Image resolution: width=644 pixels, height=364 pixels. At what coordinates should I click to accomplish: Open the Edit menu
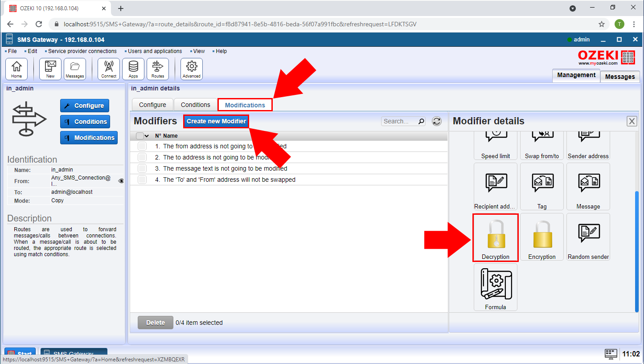tap(32, 51)
